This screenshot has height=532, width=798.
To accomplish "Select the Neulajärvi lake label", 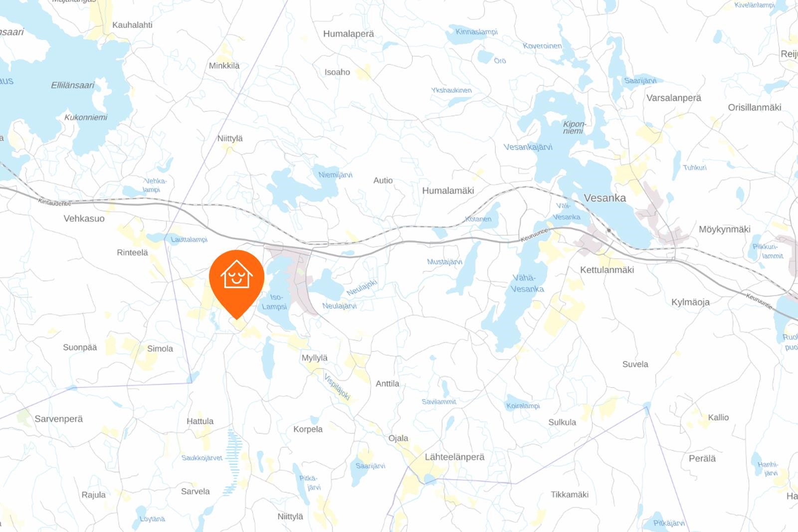I will point(339,306).
